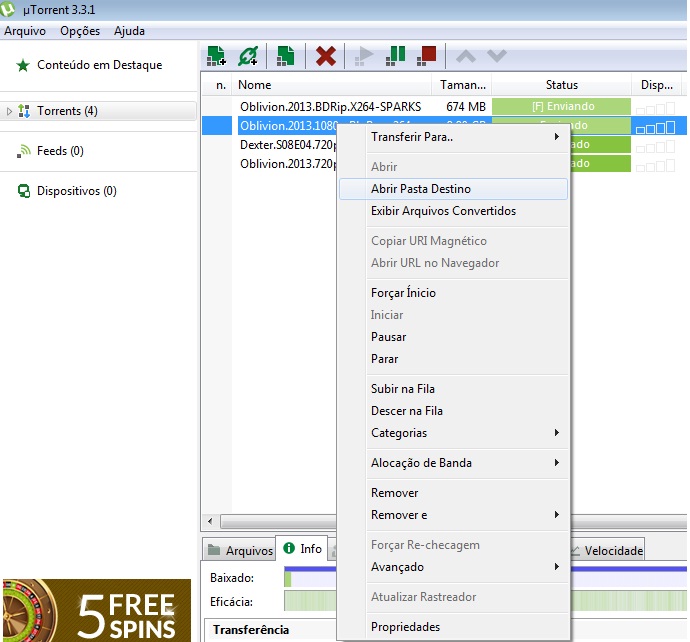Select Dispositivos (0) in sidebar
Image resolution: width=690 pixels, height=642 pixels.
[x=77, y=191]
